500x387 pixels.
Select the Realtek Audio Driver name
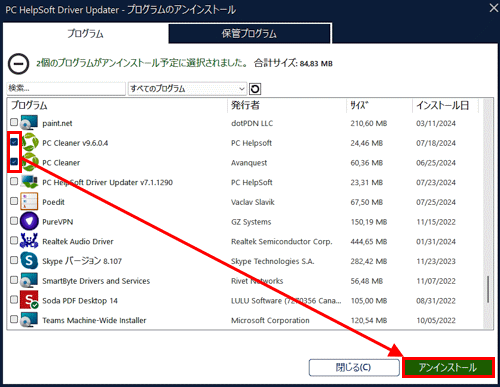click(x=78, y=241)
